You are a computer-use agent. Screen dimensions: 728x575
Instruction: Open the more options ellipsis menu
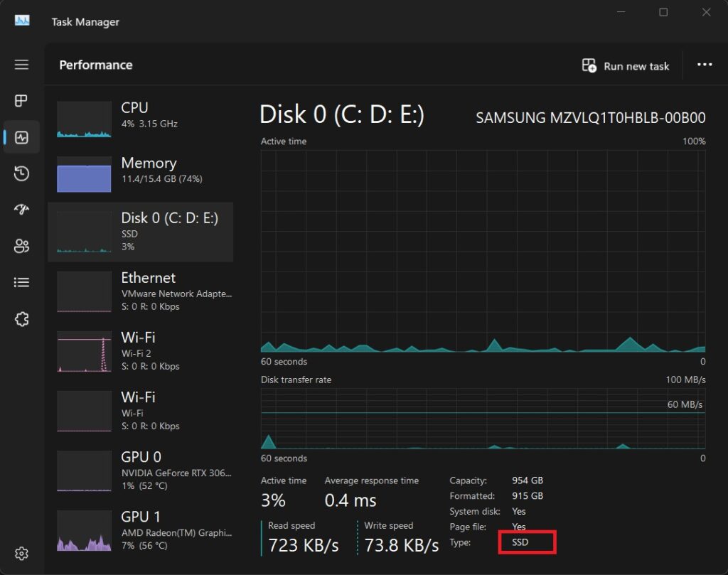tap(704, 65)
